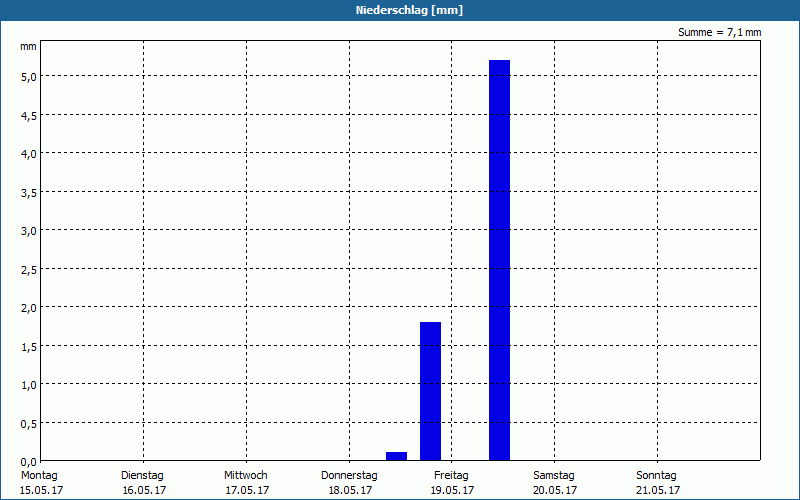Click the date "19.05.17"
Viewport: 800px width, 500px height.
(x=453, y=490)
